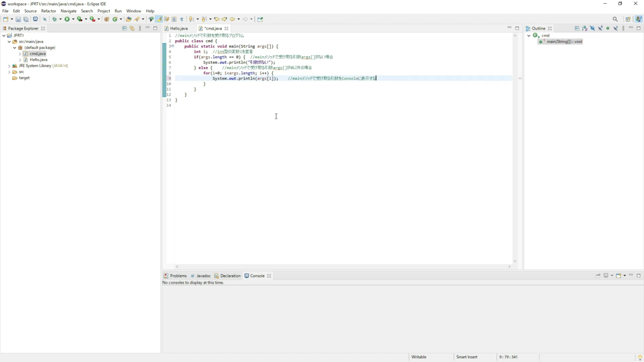
Task: Open the Refactor menu
Action: point(48,11)
